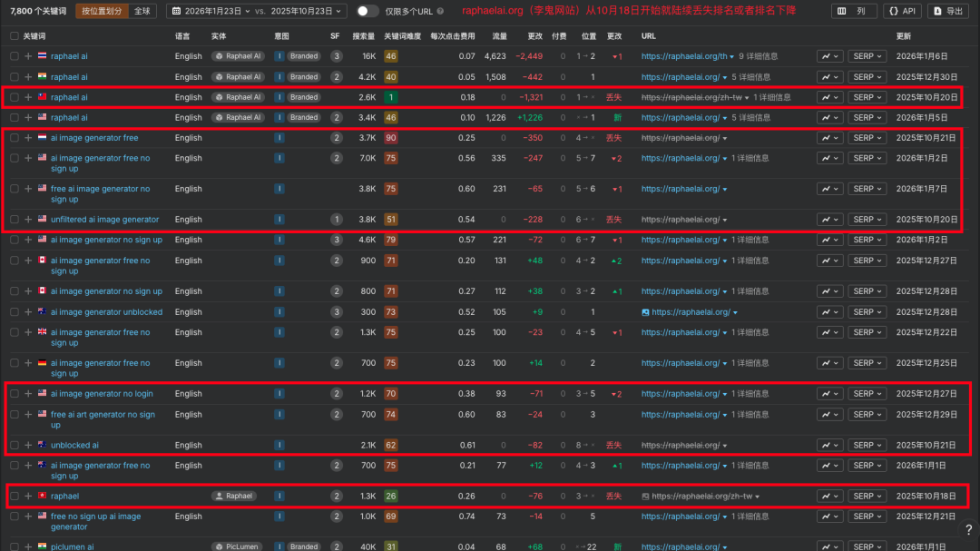
Task: Click the info icon beside 仅限多个URL
Action: pos(441,11)
